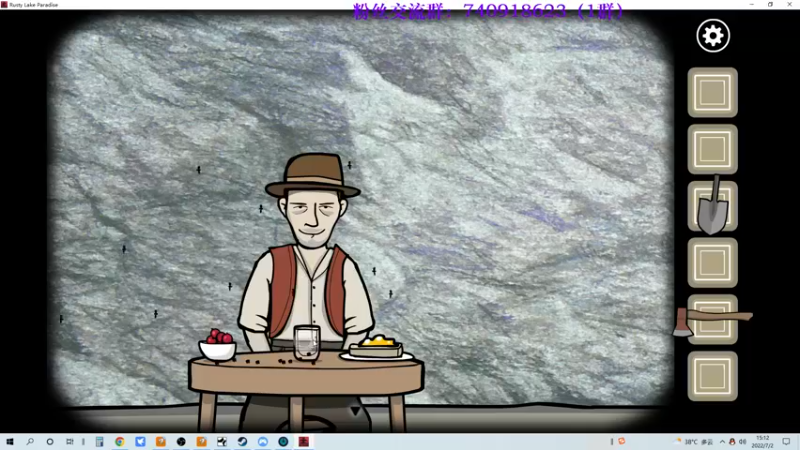Click the empty slot between shovel and axe

[712, 262]
